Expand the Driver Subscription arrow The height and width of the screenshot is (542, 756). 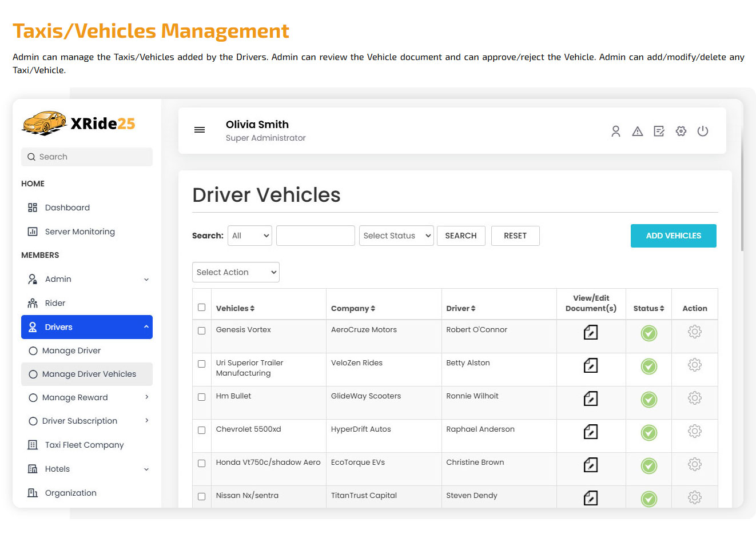coord(147,421)
